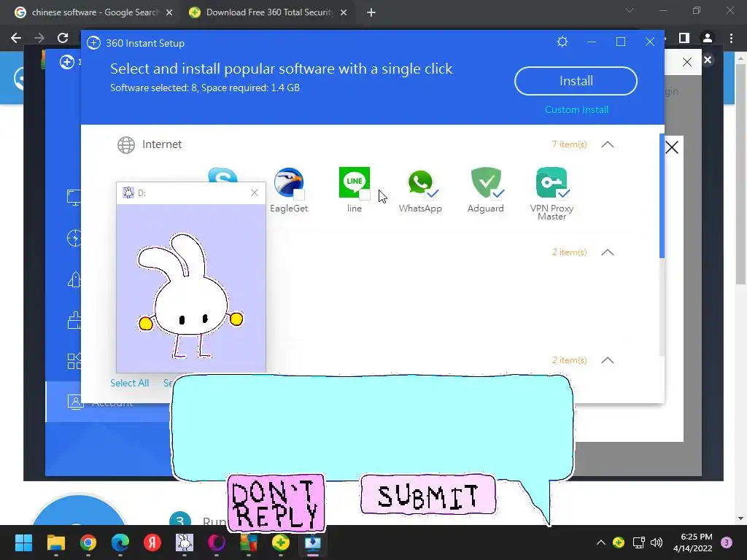Open the toolbox grid icon in 360 sidebar
The height and width of the screenshot is (560, 747).
click(x=74, y=361)
